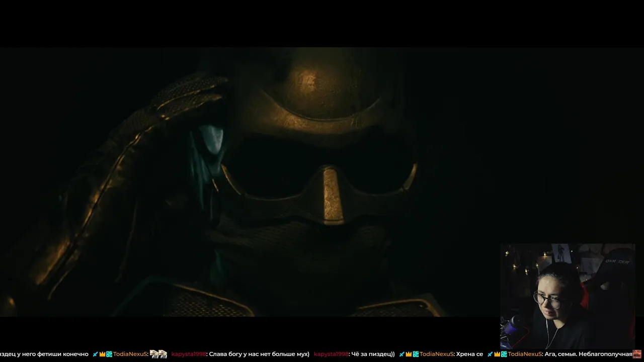Click TodiaNexuS username followed by the emote
This screenshot has width=644, height=362.
(x=130, y=354)
